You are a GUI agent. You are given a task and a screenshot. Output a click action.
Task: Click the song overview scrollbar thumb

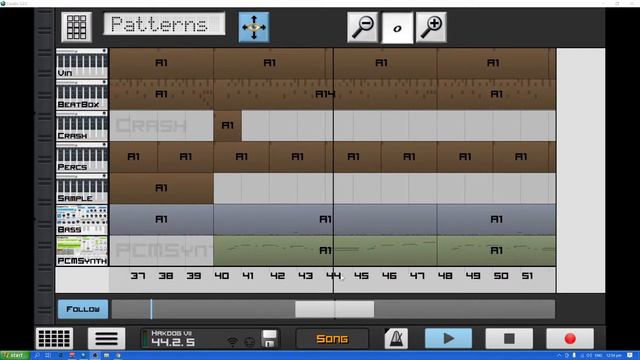pos(334,309)
